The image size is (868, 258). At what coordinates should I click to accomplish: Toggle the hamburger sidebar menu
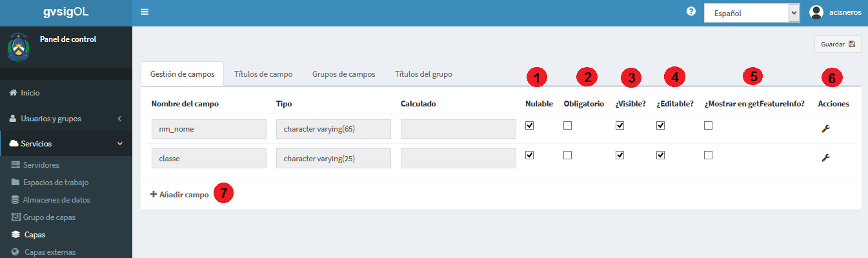145,12
